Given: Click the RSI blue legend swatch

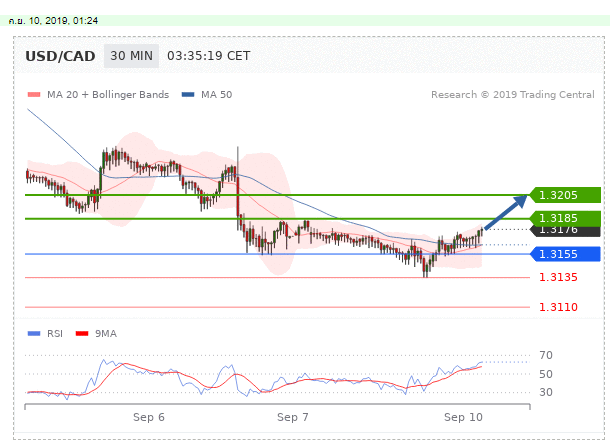Looking at the screenshot, I should coord(34,334).
